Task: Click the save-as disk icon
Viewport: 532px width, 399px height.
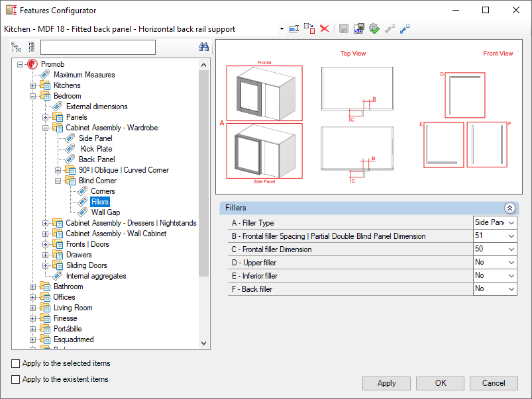Action: (x=358, y=29)
